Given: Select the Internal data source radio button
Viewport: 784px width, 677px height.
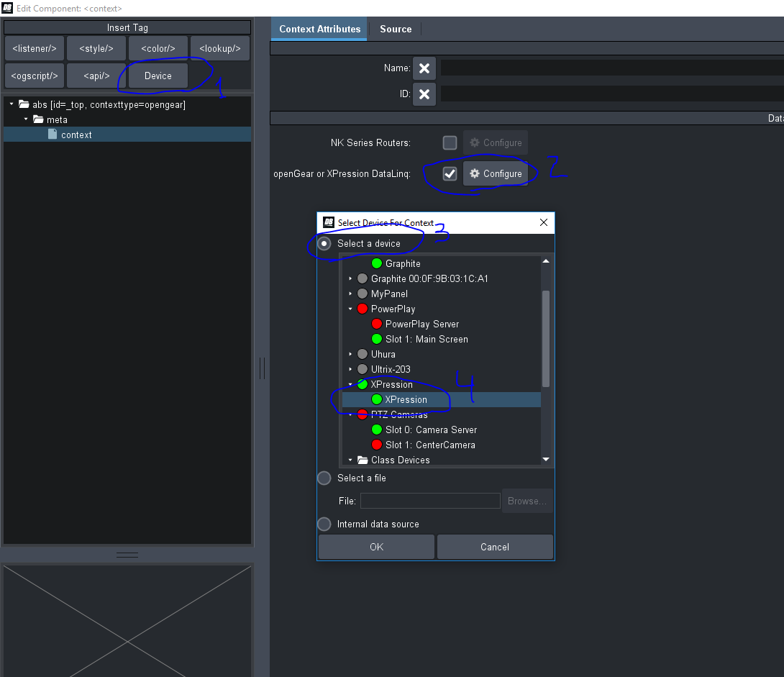Looking at the screenshot, I should coord(324,524).
